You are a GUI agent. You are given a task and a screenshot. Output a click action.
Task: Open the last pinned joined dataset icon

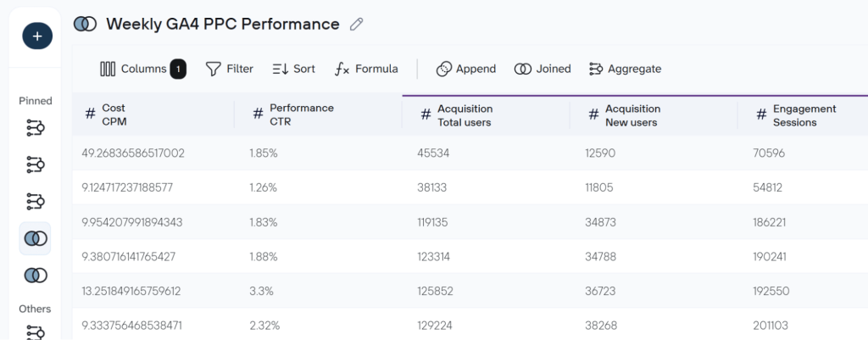(x=36, y=275)
